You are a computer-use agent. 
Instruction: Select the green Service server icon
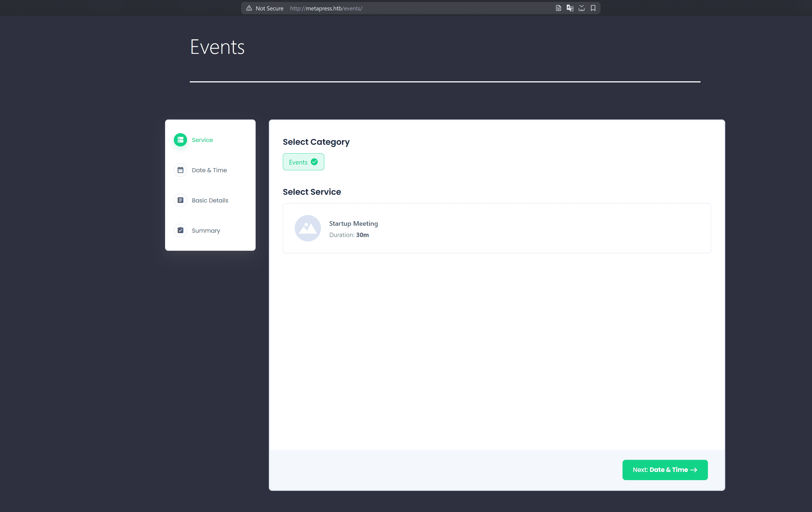tap(180, 139)
